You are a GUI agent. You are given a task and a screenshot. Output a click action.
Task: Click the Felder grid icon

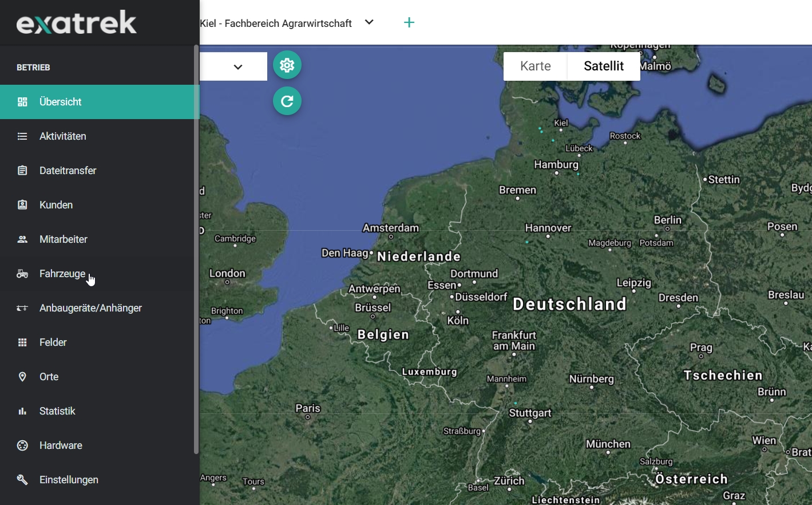22,342
